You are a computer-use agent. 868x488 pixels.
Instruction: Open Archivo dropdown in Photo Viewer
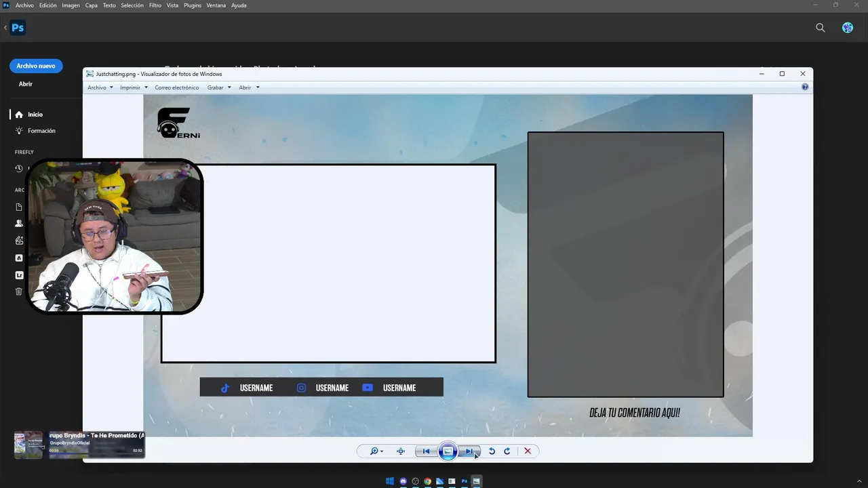(100, 87)
